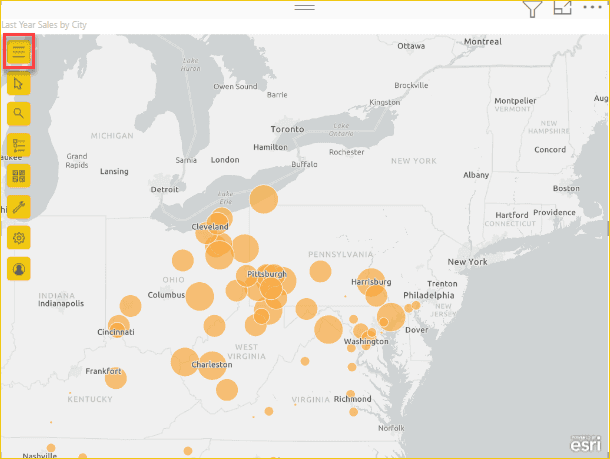Show the map layers list
The width and height of the screenshot is (610, 459).
[19, 145]
